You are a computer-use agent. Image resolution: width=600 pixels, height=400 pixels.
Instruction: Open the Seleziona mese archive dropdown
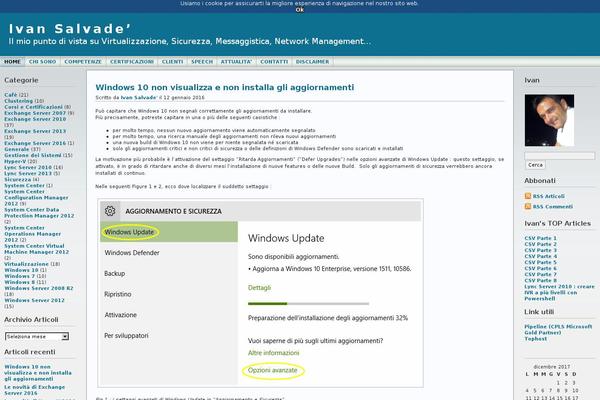(x=37, y=336)
